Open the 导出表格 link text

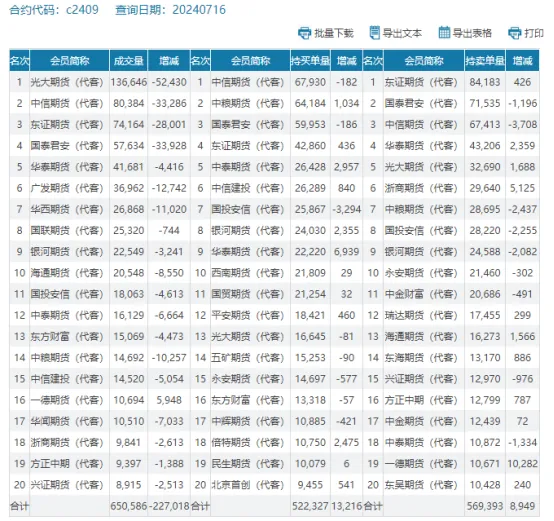pos(472,33)
